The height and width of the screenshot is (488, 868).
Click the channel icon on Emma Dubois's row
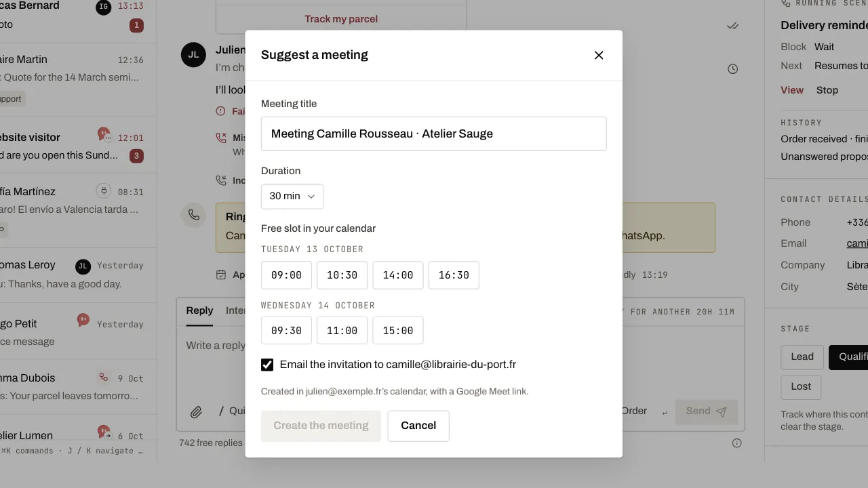click(x=103, y=378)
